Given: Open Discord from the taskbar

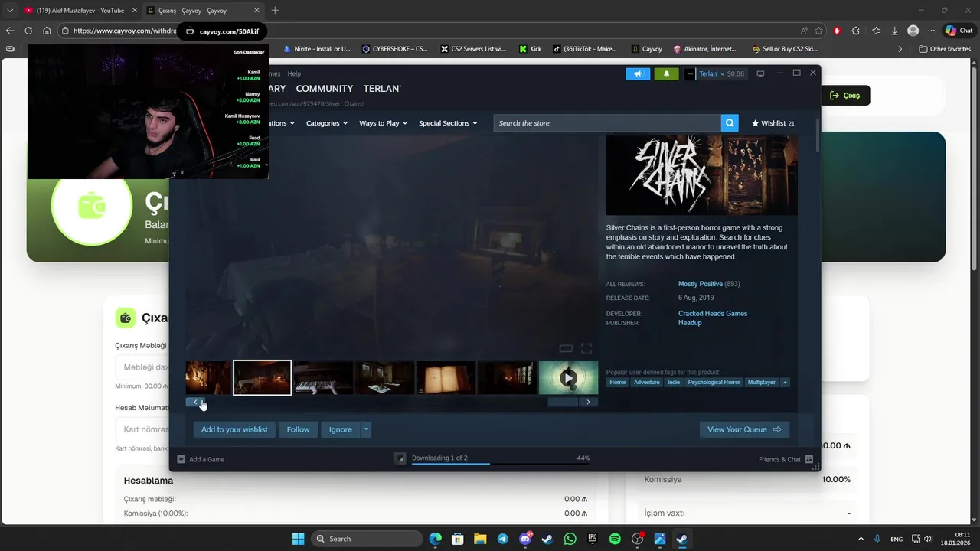Looking at the screenshot, I should click(525, 539).
